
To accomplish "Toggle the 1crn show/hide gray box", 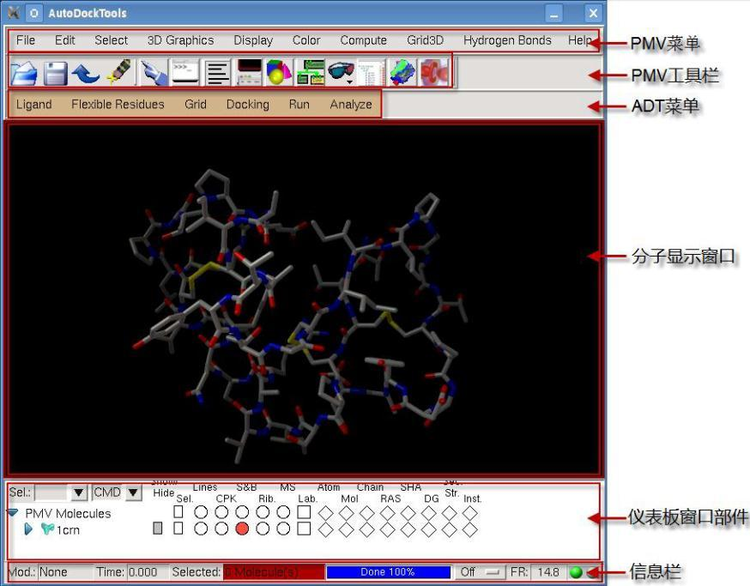I will pos(157,528).
